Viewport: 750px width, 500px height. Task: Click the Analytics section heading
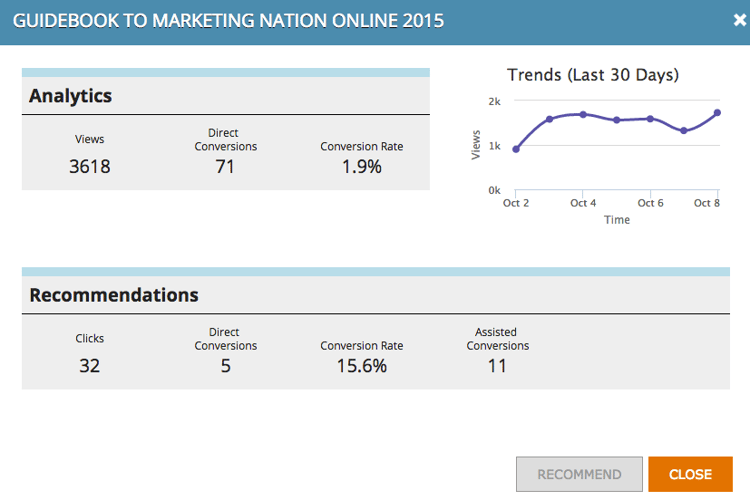point(70,96)
